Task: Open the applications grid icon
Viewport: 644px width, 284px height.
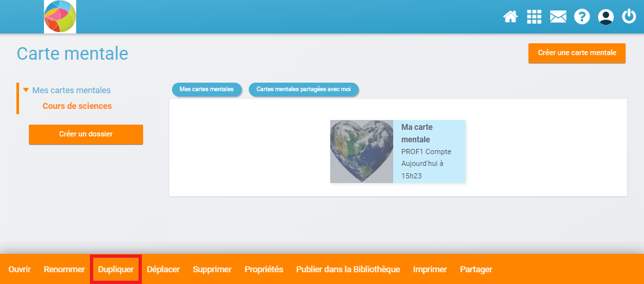Action: click(534, 17)
